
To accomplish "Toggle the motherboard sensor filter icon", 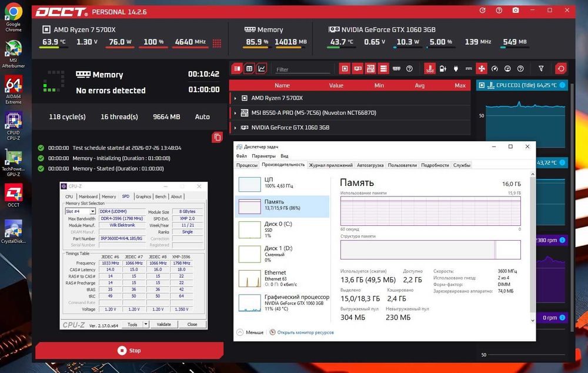I will 370,69.
